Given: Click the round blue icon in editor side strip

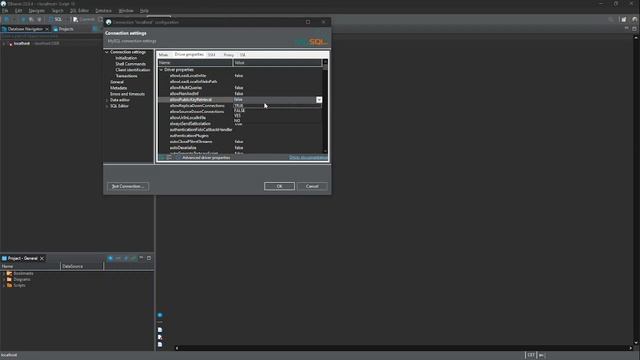Looking at the screenshot, I should (x=160, y=315).
